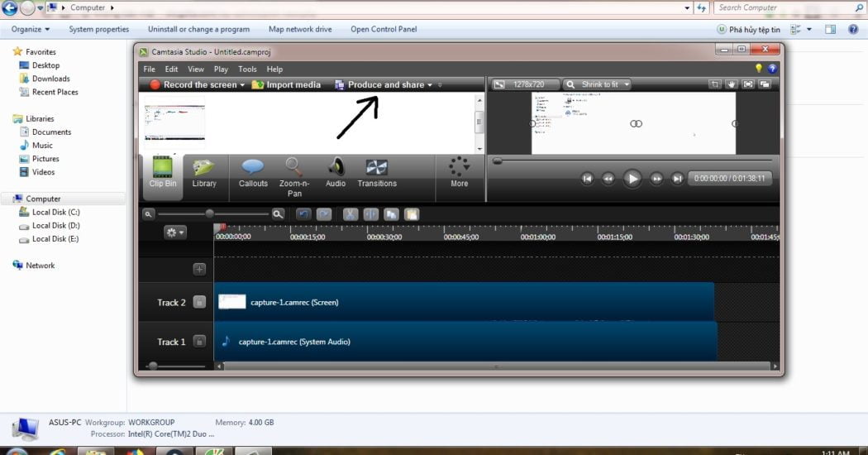Open Explorer change view dropdown arrow
This screenshot has height=455, width=868.
click(809, 30)
